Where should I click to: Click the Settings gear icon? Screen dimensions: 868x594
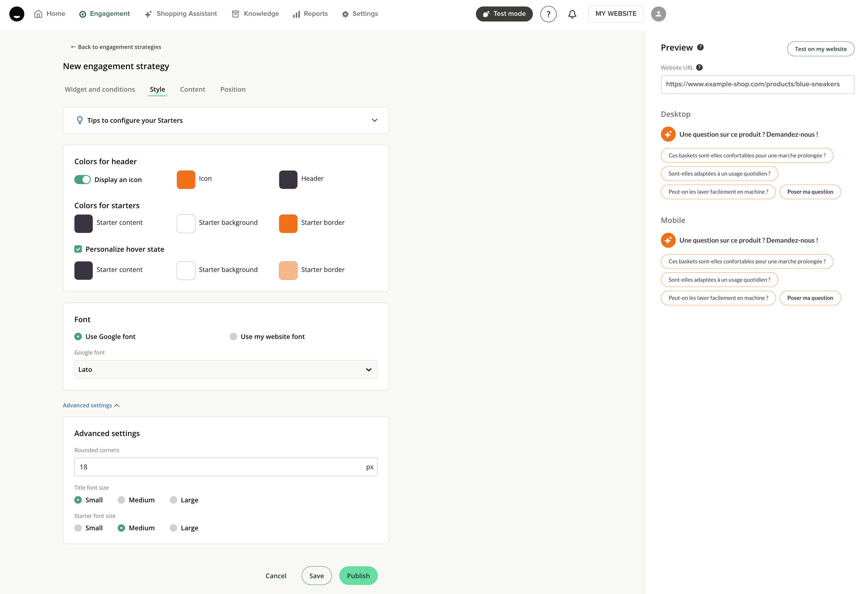[x=345, y=14]
